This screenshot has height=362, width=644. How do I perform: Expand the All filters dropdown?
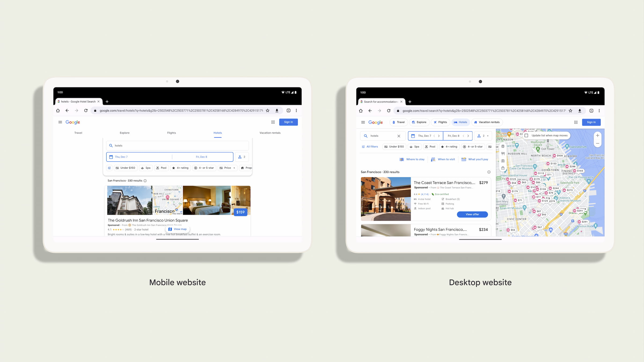click(371, 146)
